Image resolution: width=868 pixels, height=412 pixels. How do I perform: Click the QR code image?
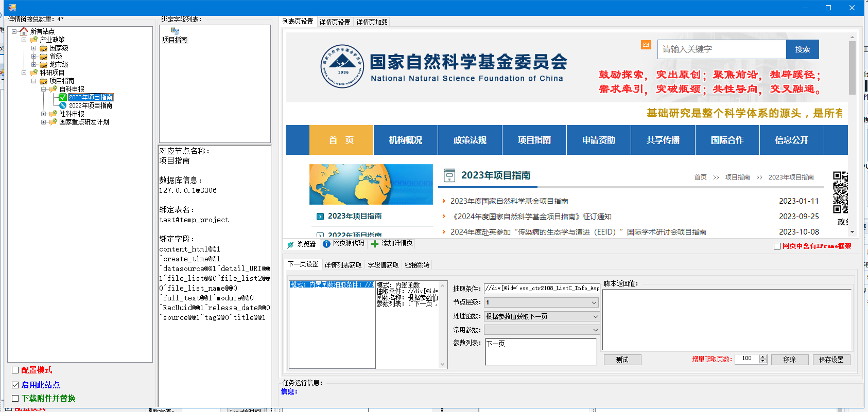(840, 192)
